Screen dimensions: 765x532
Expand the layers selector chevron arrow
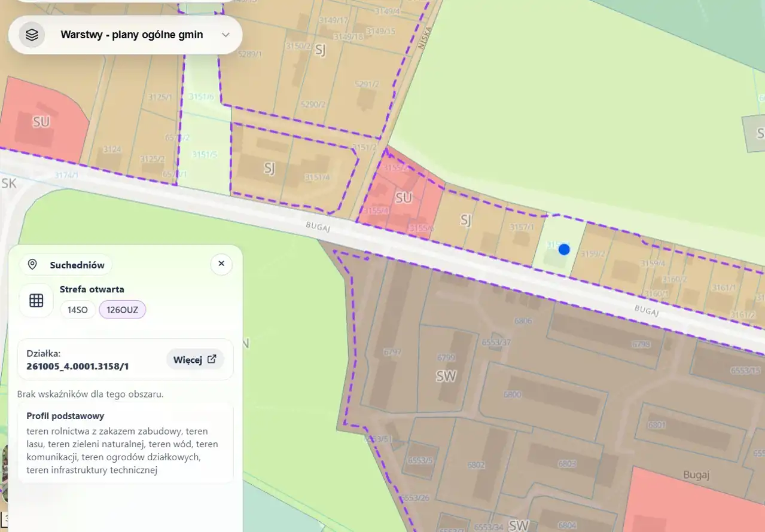pyautogui.click(x=225, y=35)
